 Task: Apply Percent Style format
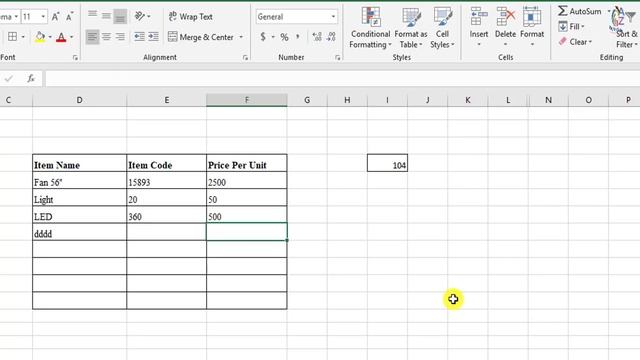coord(284,37)
